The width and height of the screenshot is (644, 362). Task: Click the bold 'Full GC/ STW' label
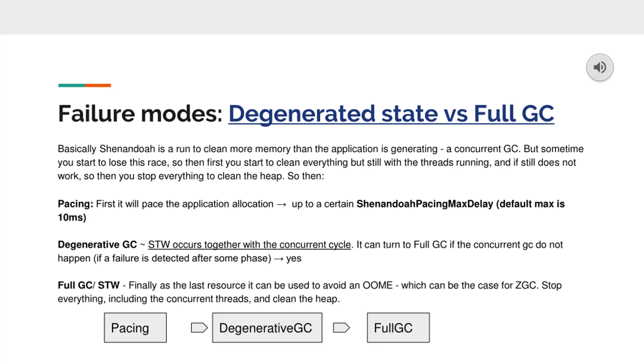click(x=89, y=285)
